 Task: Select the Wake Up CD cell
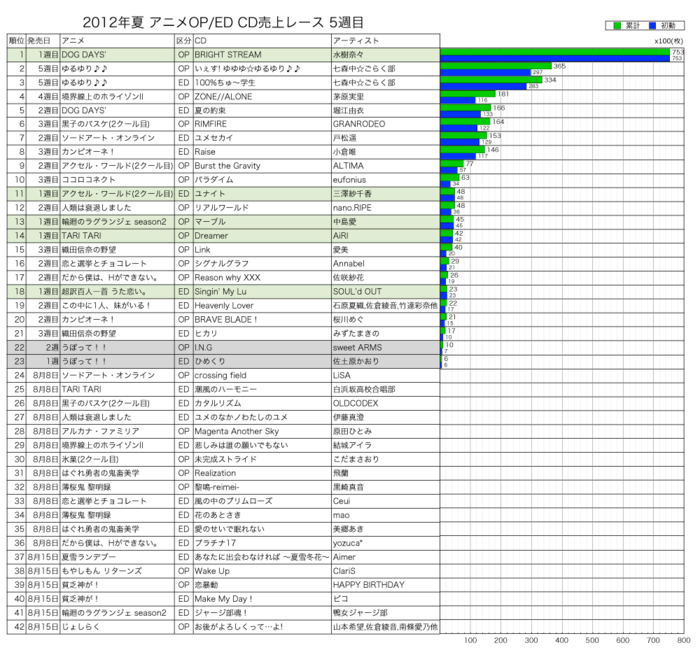pyautogui.click(x=262, y=571)
